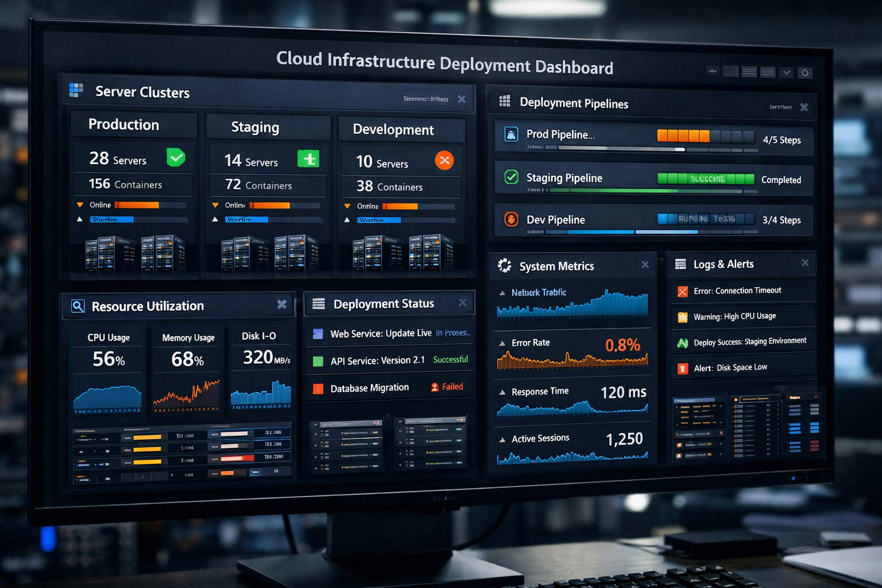This screenshot has width=882, height=588.
Task: Select the Production cluster tab
Action: point(134,125)
